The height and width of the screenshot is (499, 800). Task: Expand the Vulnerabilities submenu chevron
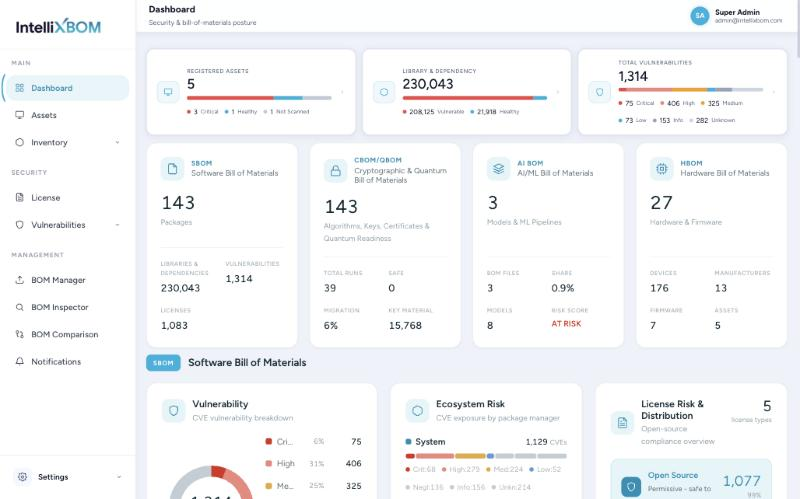117,224
